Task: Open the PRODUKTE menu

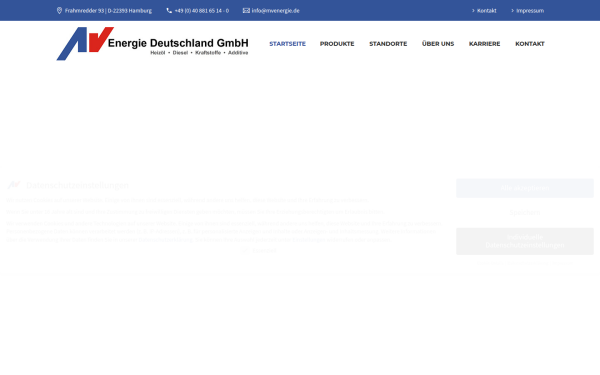Action: point(337,44)
